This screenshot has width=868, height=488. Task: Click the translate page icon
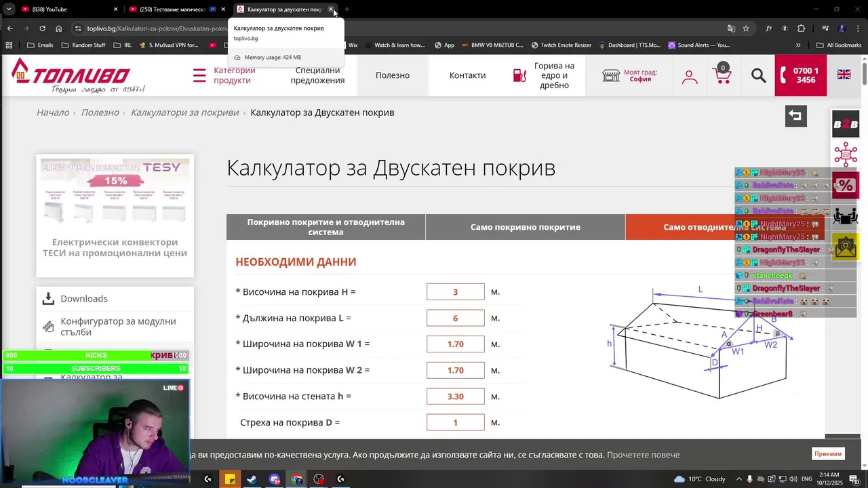(x=731, y=28)
